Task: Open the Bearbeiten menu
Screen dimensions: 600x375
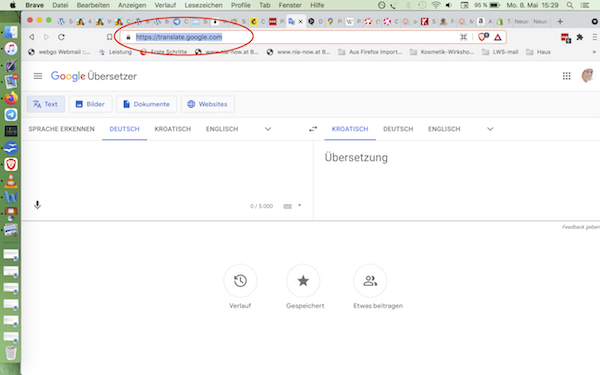Action: (93, 5)
